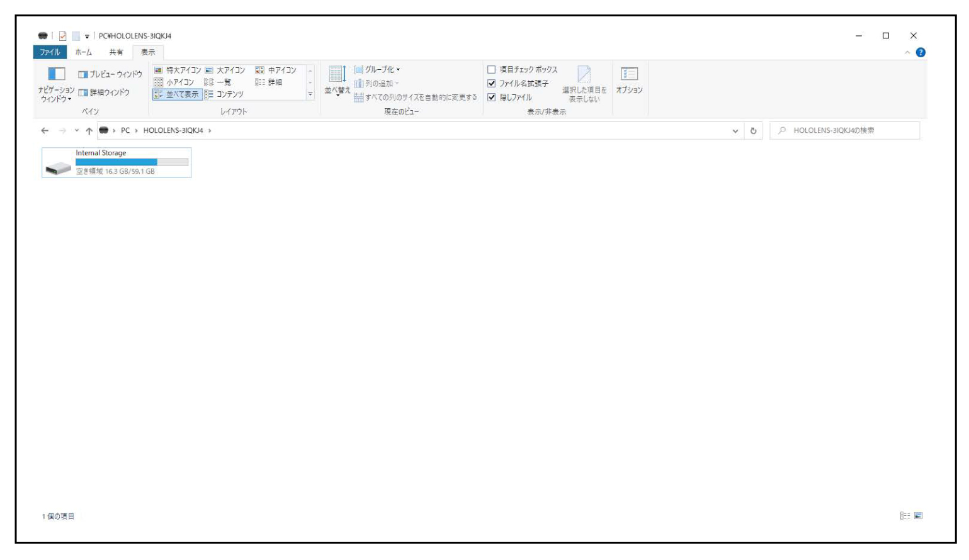
Task: Select Extra large icons (特大アイコン) layout
Action: pyautogui.click(x=177, y=70)
